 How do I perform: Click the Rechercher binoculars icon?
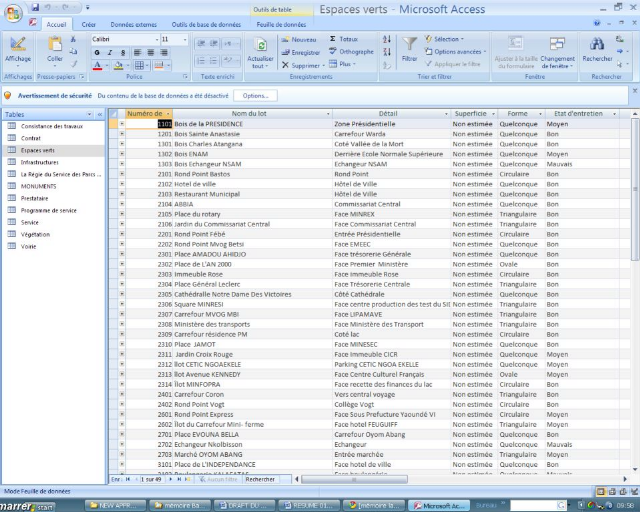point(598,45)
